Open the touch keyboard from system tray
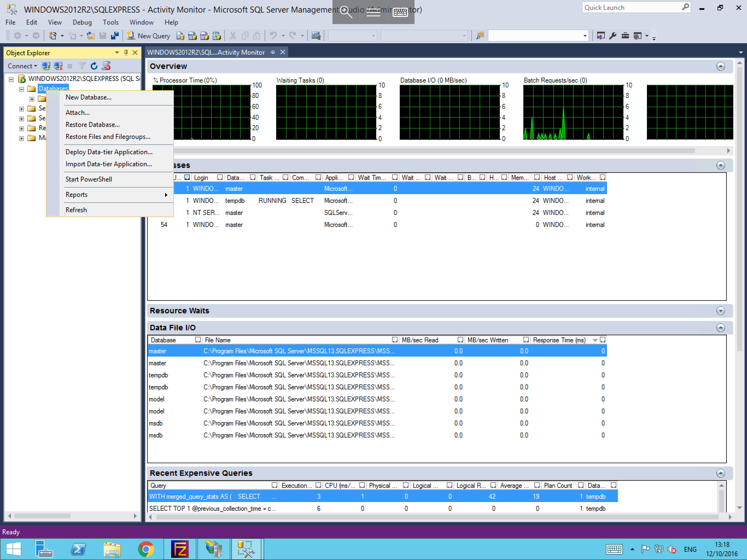Screen dimensions: 747x560 tap(614, 549)
